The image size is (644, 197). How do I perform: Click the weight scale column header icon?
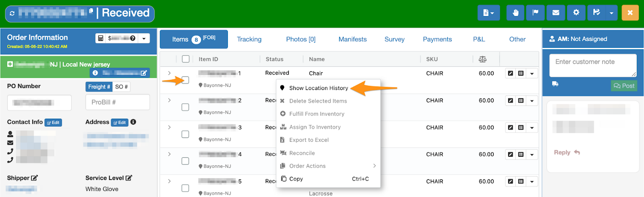click(x=483, y=59)
